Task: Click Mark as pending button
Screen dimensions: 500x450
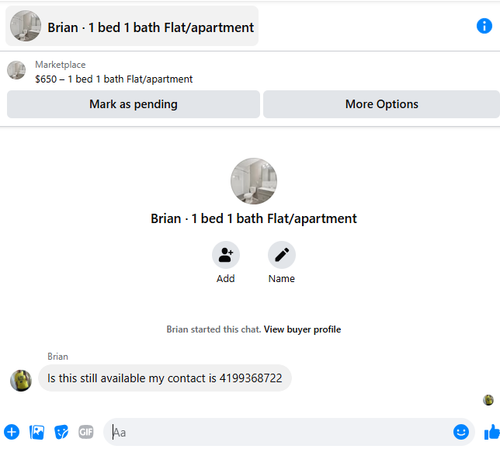Action: [133, 104]
